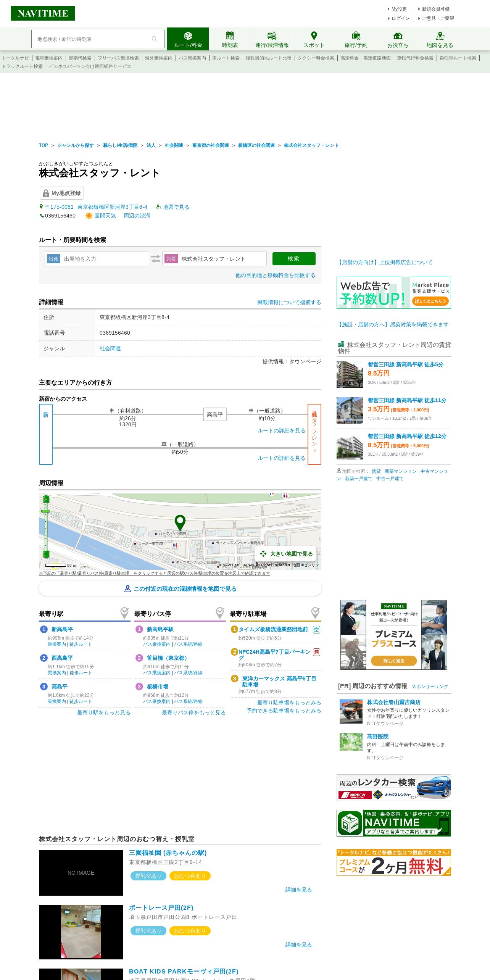Image resolution: width=490 pixels, height=980 pixels.
Task: Click the 空 availability icon for タイムズ parking
Action: pos(316,630)
